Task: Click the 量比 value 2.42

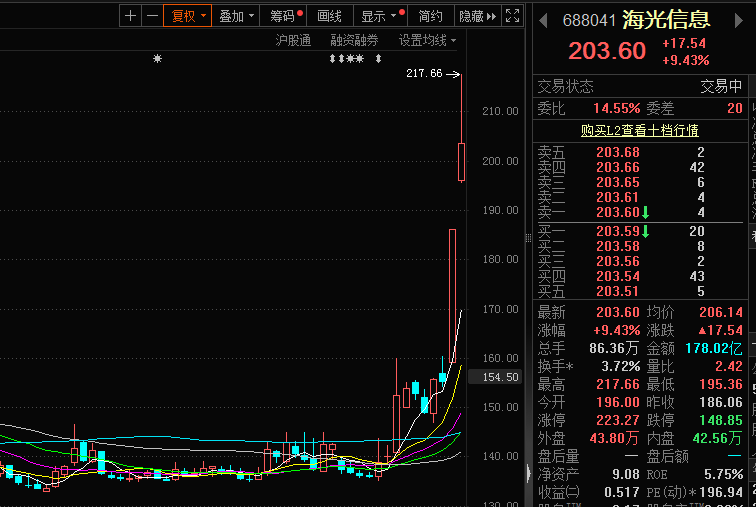Action: (x=729, y=366)
